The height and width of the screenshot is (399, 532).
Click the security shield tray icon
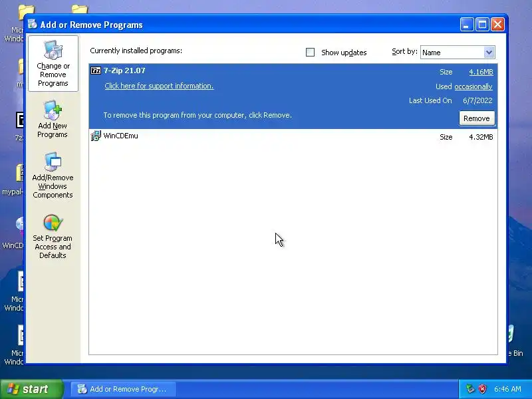click(482, 389)
